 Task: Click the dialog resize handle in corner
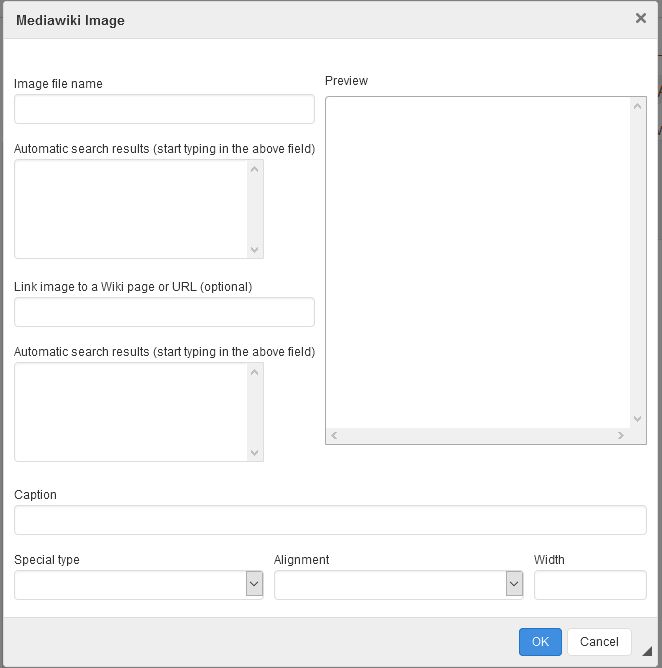tap(646, 651)
